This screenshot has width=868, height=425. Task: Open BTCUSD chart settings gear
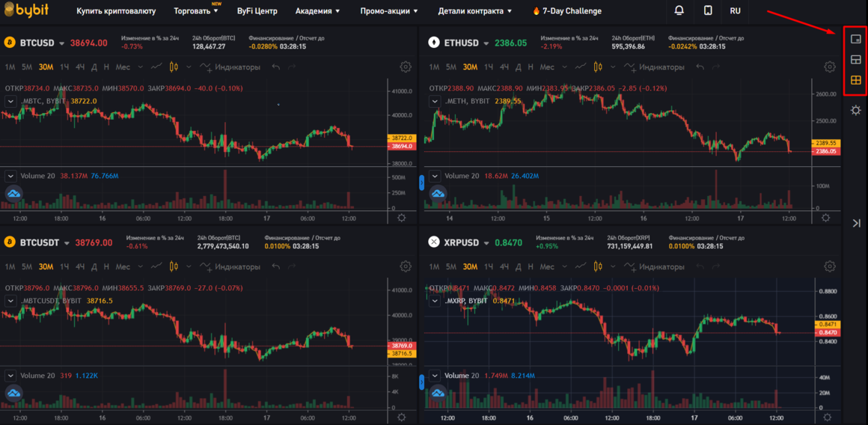coord(406,67)
